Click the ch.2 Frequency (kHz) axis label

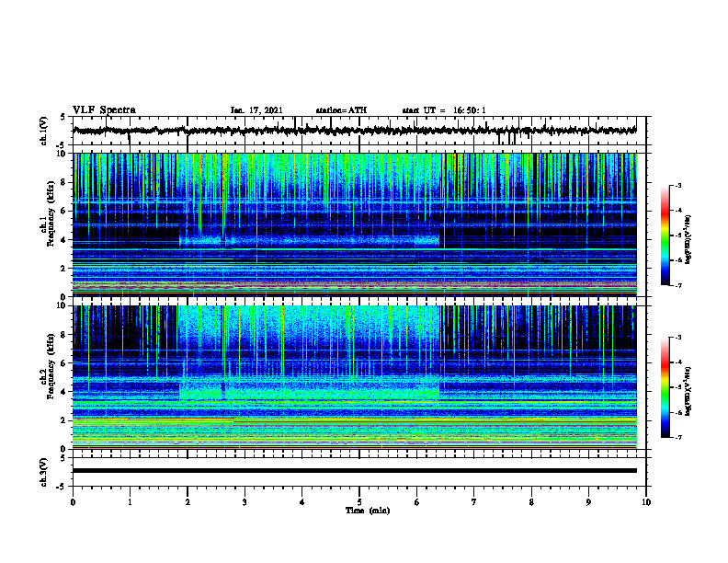(47, 366)
